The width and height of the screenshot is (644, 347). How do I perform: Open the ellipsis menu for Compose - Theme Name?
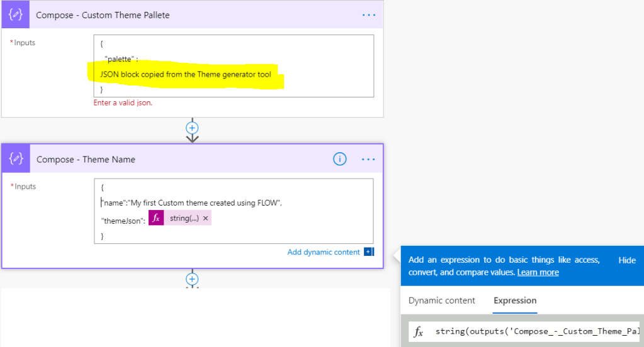tap(368, 159)
